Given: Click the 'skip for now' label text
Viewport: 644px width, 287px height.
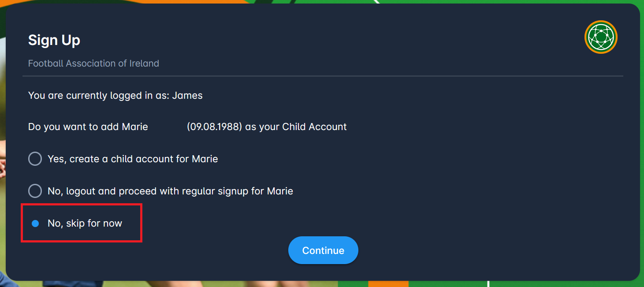Looking at the screenshot, I should click(x=94, y=224).
